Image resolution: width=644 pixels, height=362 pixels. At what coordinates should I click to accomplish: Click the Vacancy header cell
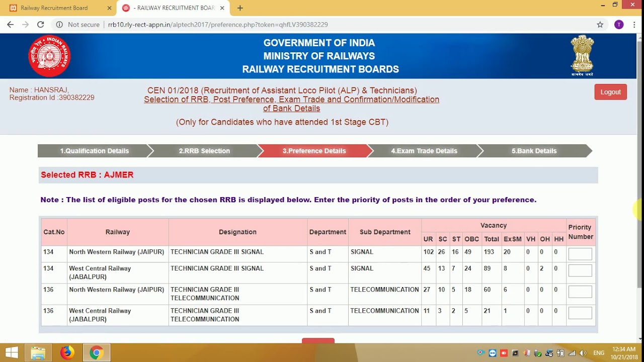click(x=494, y=225)
